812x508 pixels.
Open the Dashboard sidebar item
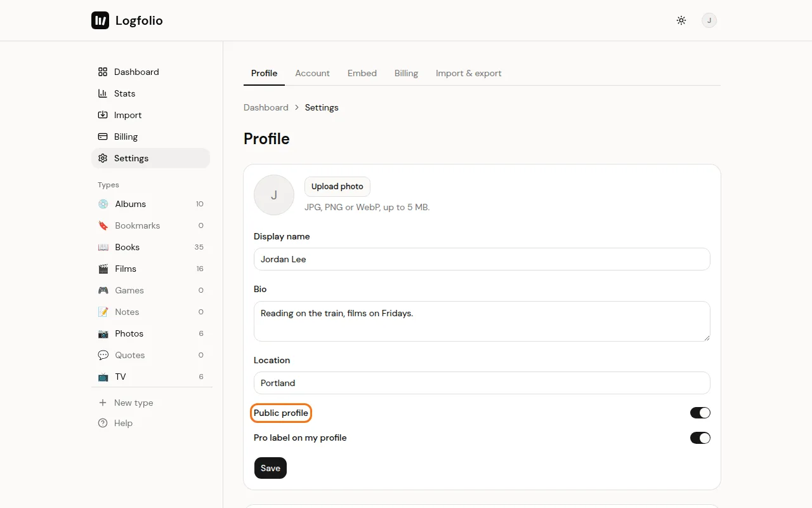[150, 72]
